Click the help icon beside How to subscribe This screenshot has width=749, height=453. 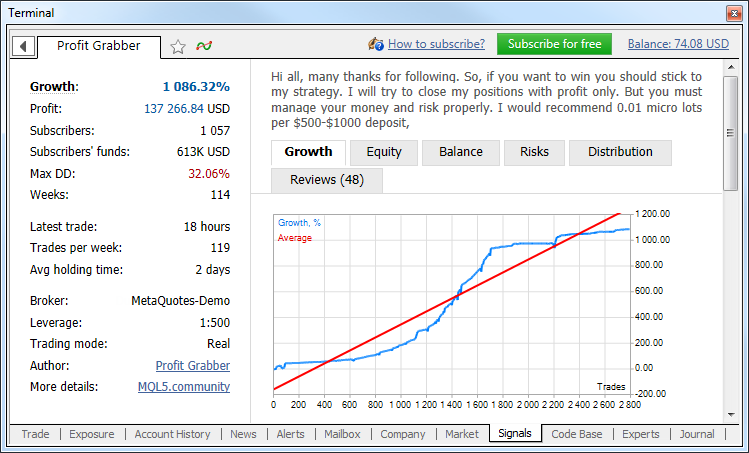pos(376,44)
